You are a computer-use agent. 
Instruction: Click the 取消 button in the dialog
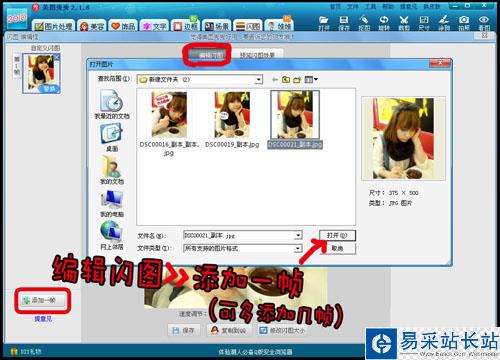(337, 248)
